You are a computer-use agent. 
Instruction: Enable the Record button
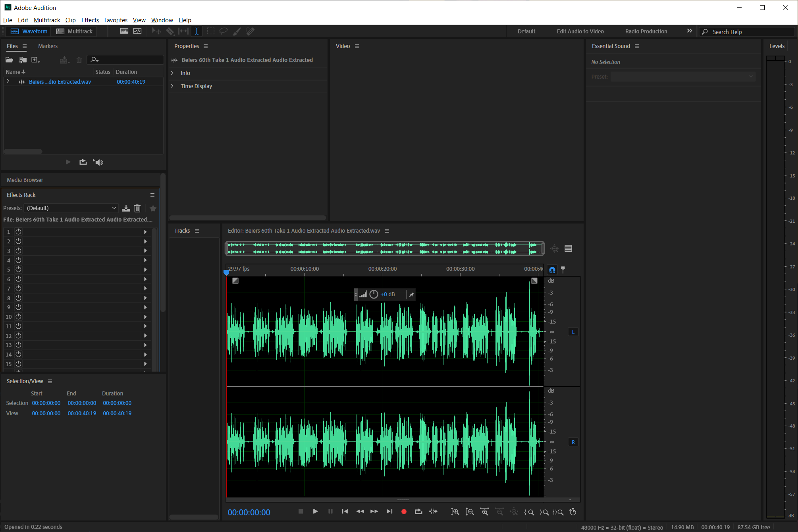(404, 512)
